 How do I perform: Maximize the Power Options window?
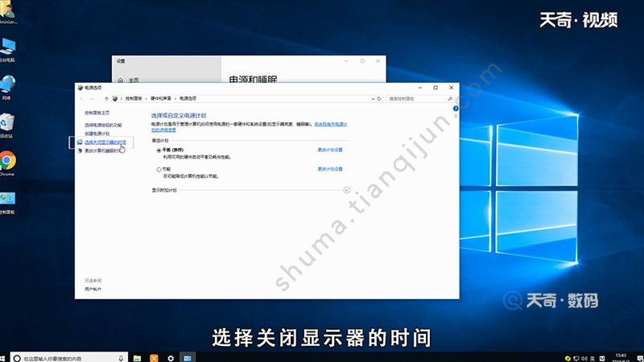pos(436,88)
